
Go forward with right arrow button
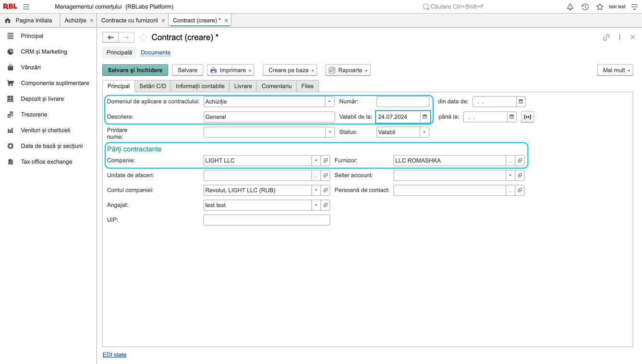click(x=126, y=37)
